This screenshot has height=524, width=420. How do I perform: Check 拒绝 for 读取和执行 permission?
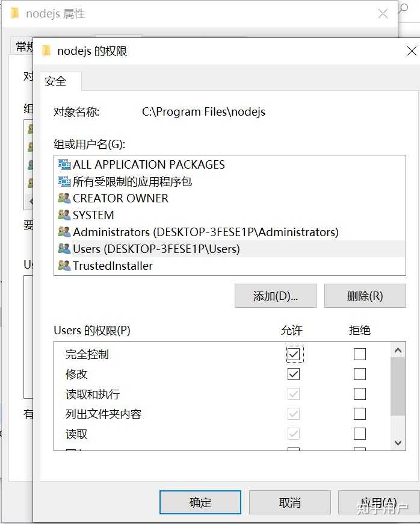click(x=359, y=394)
